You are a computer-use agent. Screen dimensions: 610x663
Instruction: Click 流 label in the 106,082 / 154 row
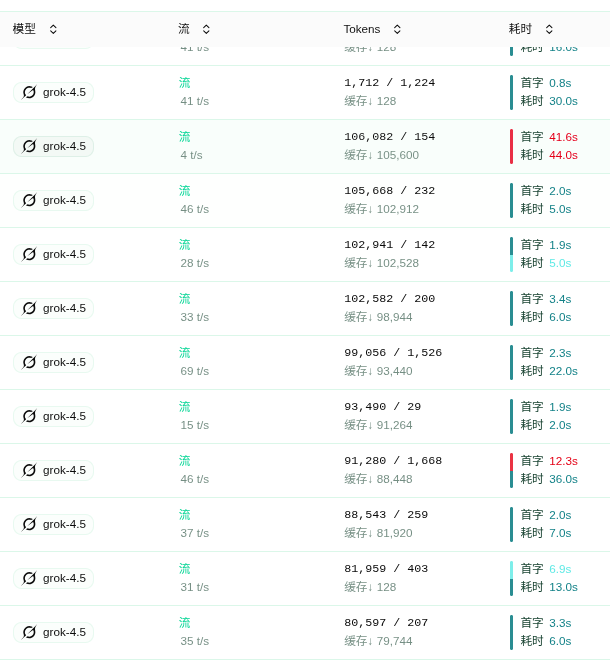click(x=185, y=137)
